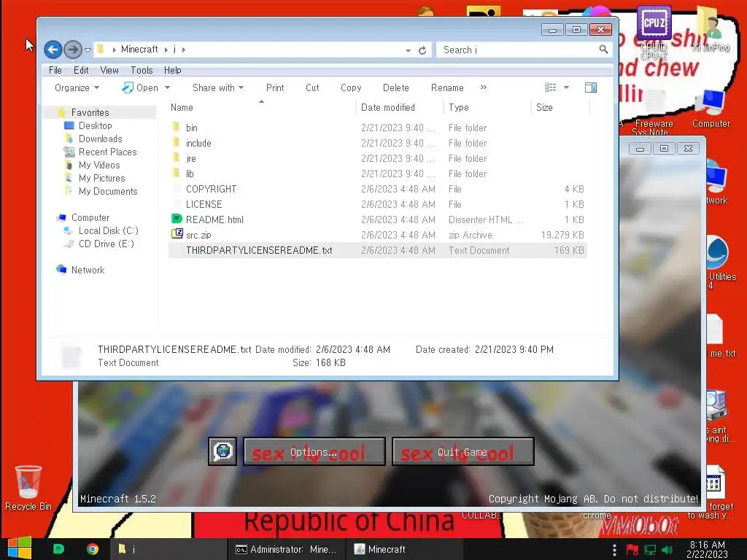Open the Help menu
The width and height of the screenshot is (747, 560).
click(x=172, y=70)
